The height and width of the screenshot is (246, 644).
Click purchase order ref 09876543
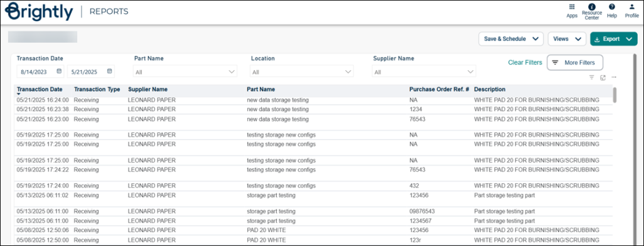point(422,211)
